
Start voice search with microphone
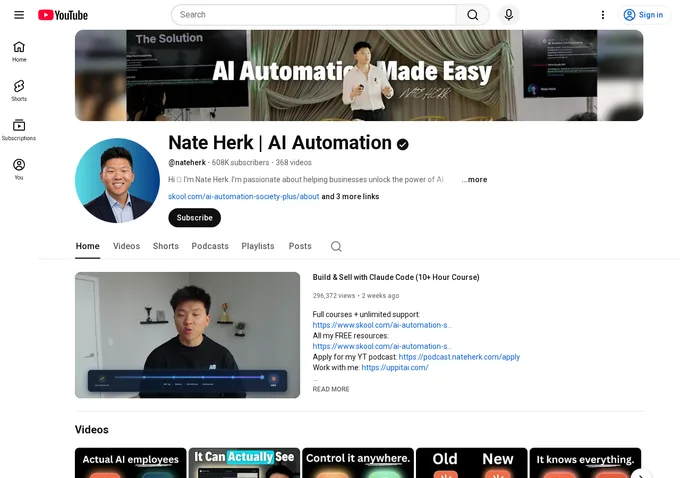click(x=509, y=15)
